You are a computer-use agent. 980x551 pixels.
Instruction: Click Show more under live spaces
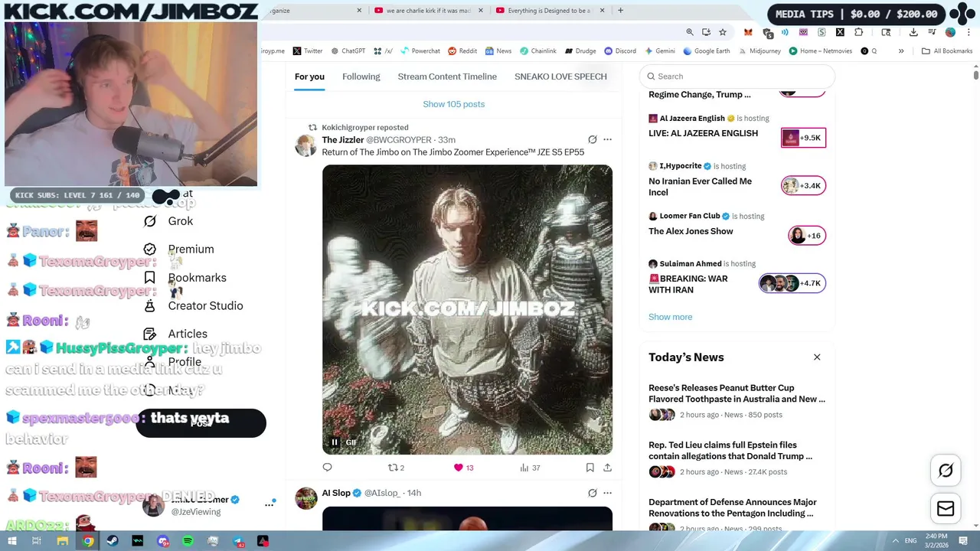click(x=670, y=317)
